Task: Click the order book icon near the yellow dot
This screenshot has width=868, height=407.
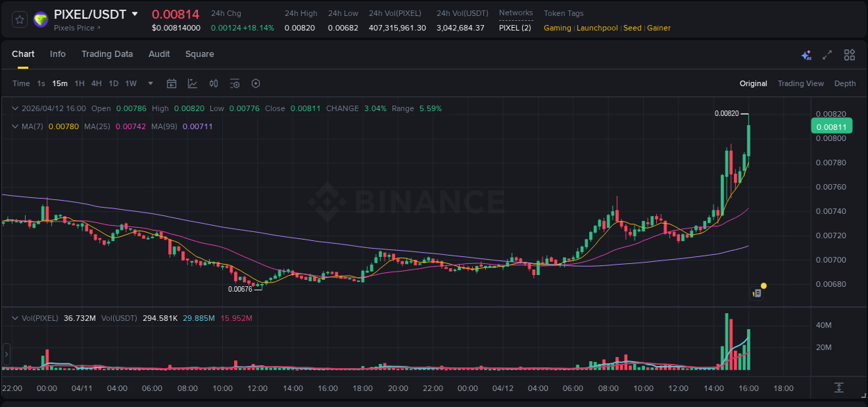Action: [x=756, y=292]
